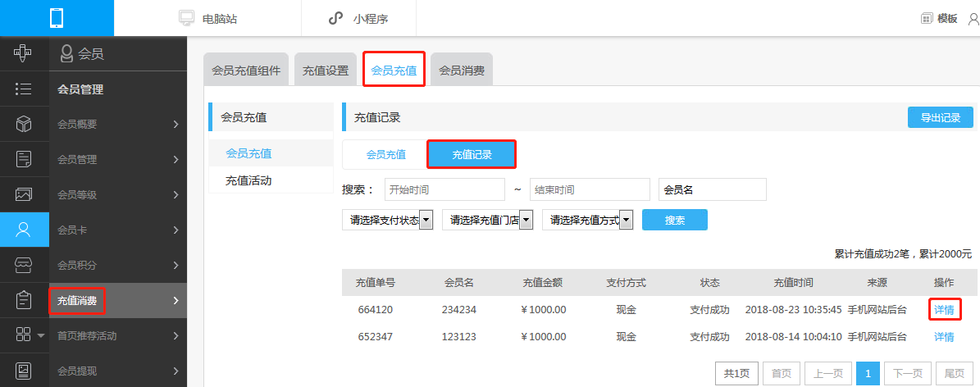Viewport: 980px width, 387px height.
Task: Expand the 会员卡 menu item
Action: tap(118, 230)
